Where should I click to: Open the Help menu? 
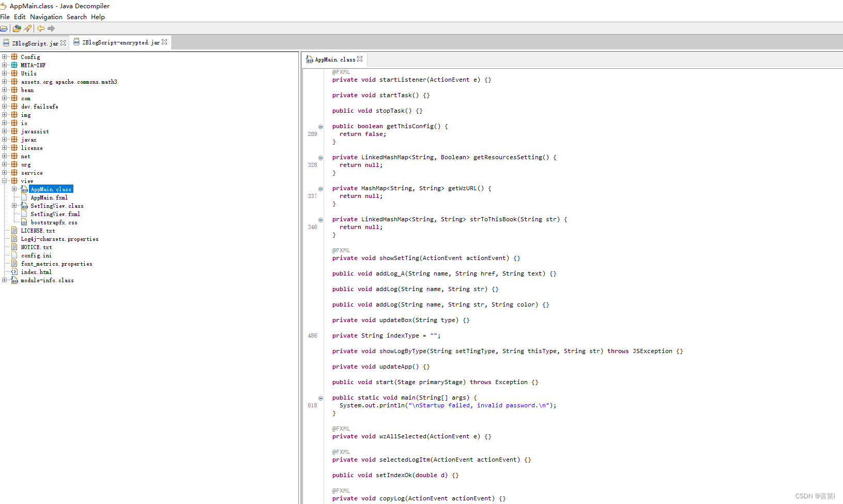98,17
